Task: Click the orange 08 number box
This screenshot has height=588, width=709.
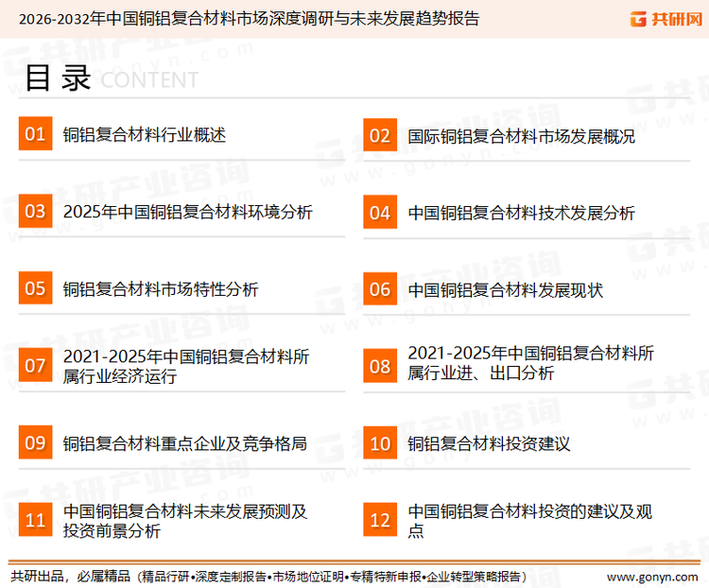Action: point(380,366)
